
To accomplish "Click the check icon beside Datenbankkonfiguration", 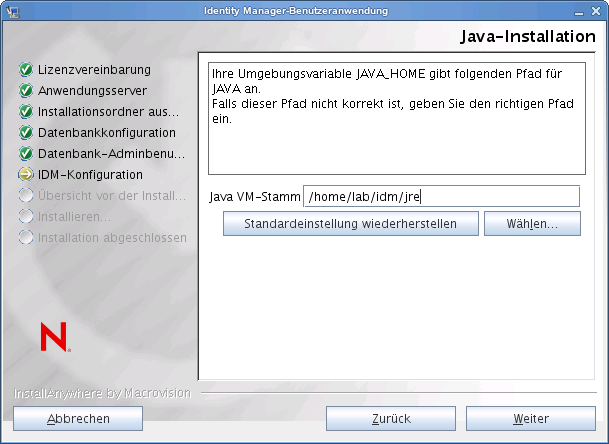I will point(26,132).
